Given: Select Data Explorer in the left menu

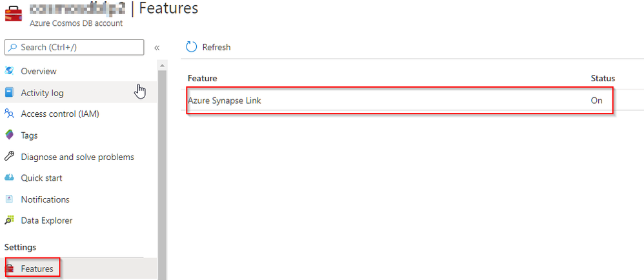Looking at the screenshot, I should tap(46, 221).
